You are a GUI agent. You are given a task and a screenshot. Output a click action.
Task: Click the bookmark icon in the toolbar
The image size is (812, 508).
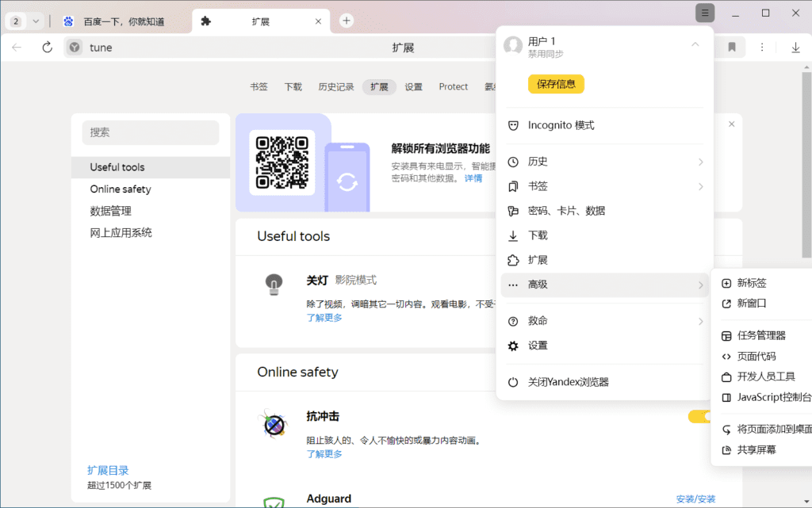coord(732,48)
